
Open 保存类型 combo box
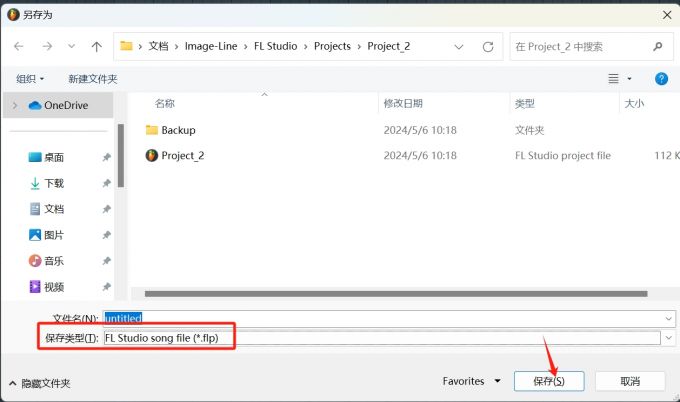[x=382, y=338]
